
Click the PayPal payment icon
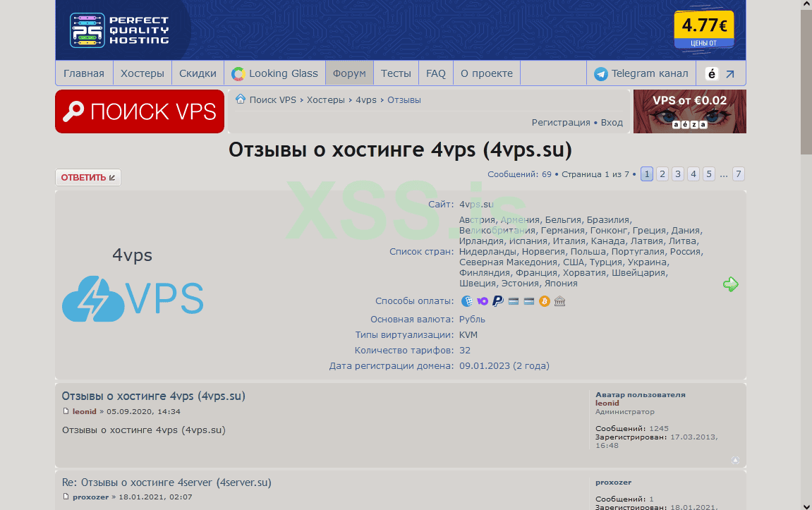pos(497,300)
